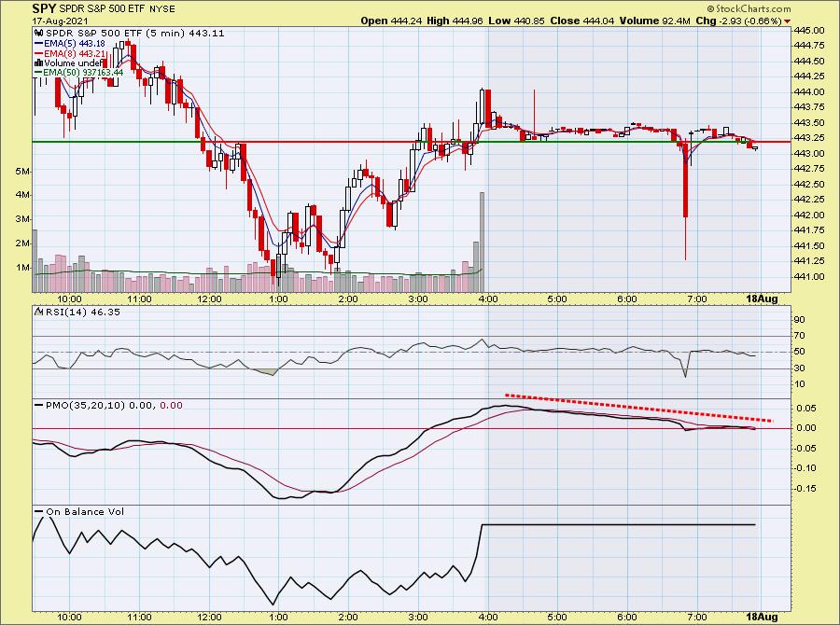Click the 443.25 price axis label

coord(809,138)
